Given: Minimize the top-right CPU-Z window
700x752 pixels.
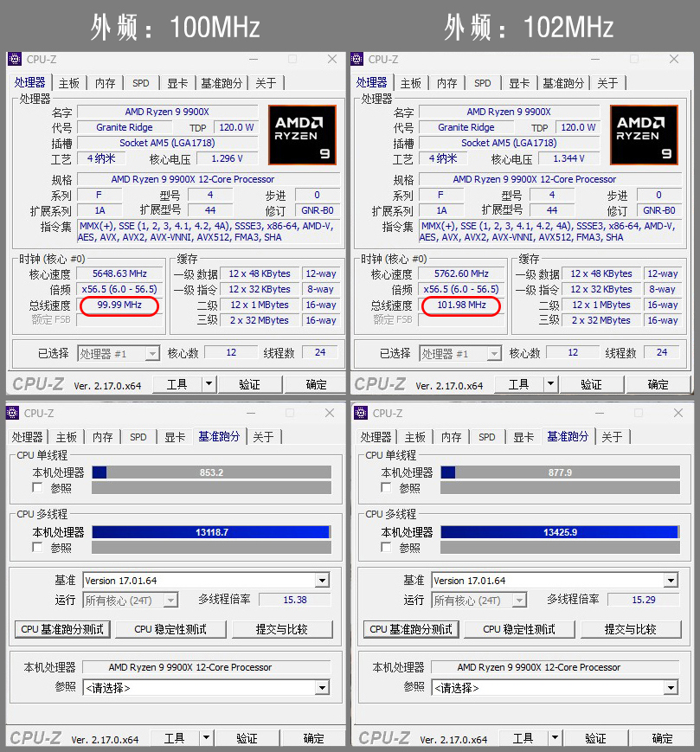Looking at the screenshot, I should pos(595,59).
